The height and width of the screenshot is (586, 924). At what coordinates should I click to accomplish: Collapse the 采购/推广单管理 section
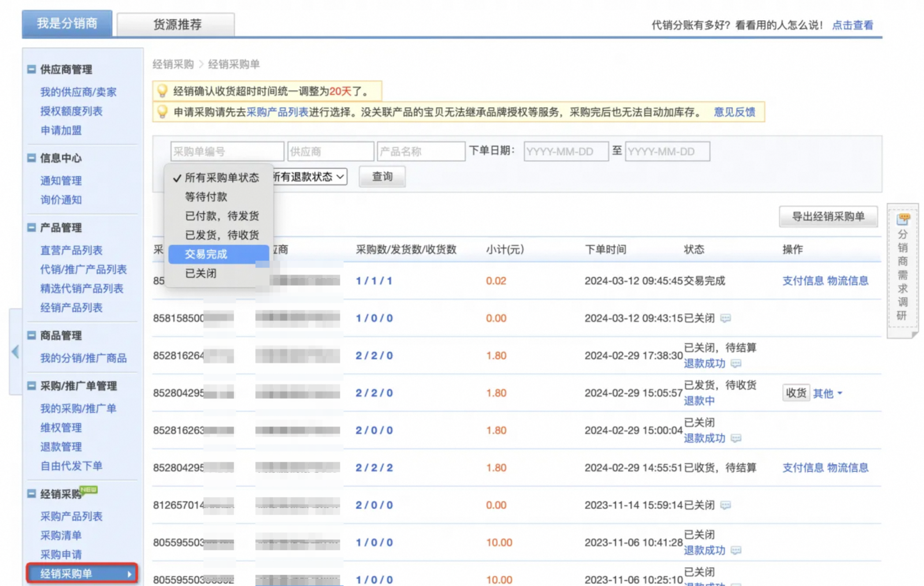coord(31,386)
